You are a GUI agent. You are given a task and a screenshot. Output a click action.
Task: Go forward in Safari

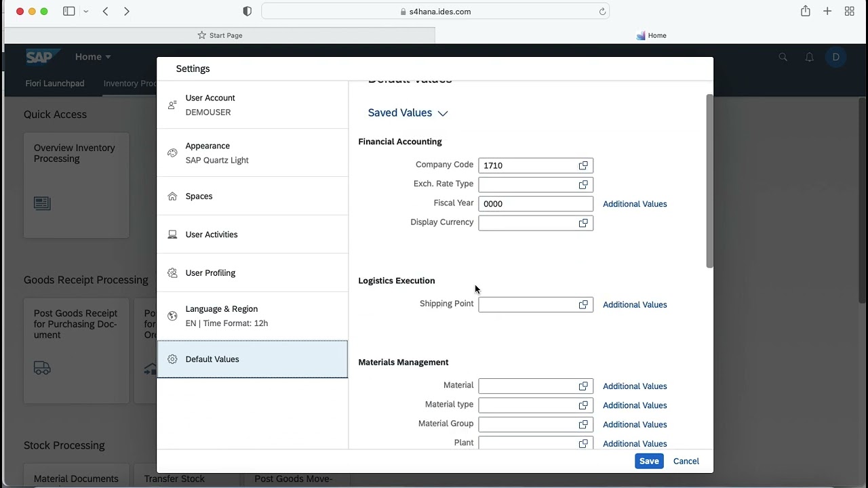click(x=127, y=12)
